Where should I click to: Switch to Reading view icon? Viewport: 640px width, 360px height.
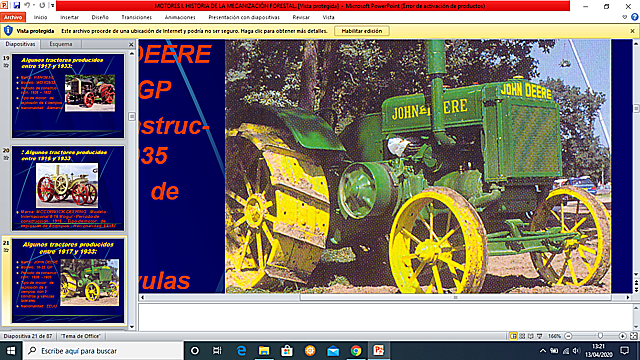(x=531, y=336)
